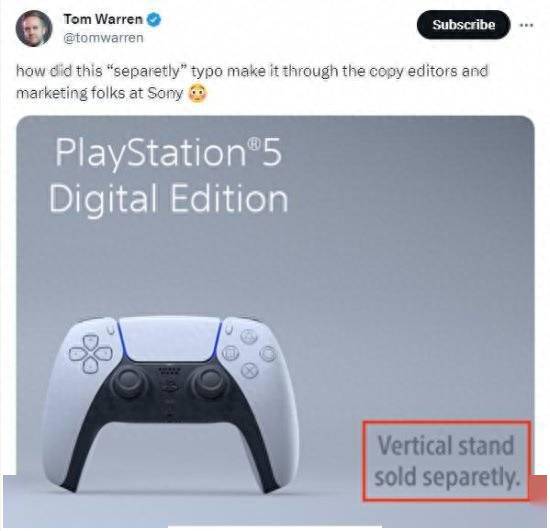Screen dimensions: 550x531
Task: Click the blue verified badge
Action: point(153,19)
